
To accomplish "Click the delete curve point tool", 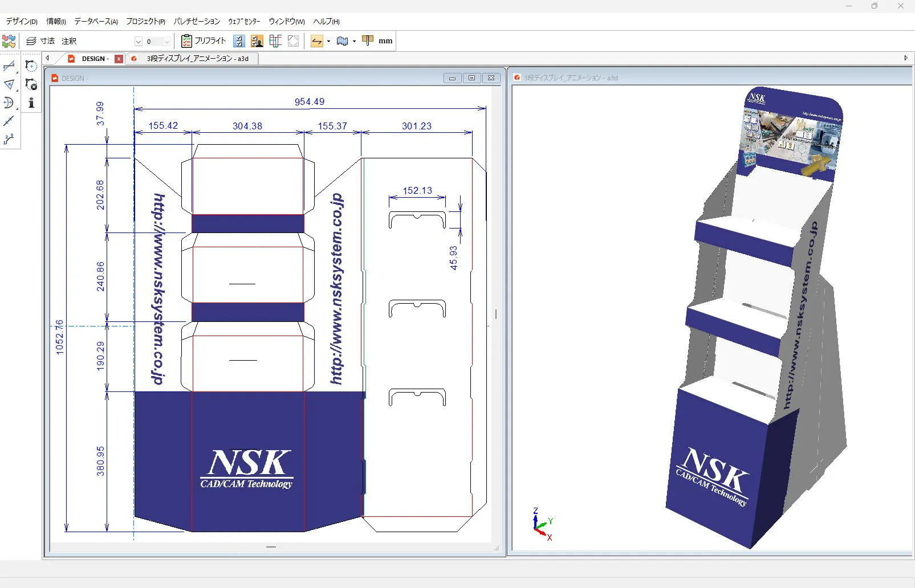I will coord(31,85).
